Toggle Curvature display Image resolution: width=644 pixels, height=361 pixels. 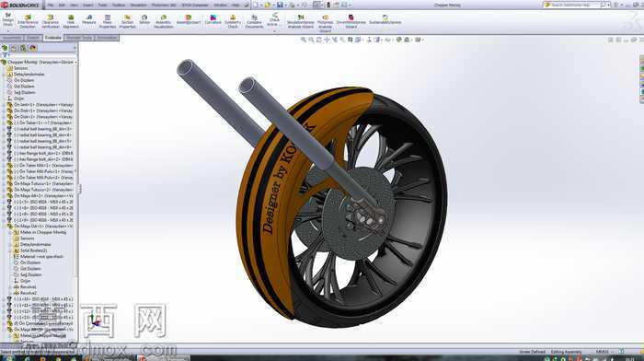pyautogui.click(x=213, y=19)
